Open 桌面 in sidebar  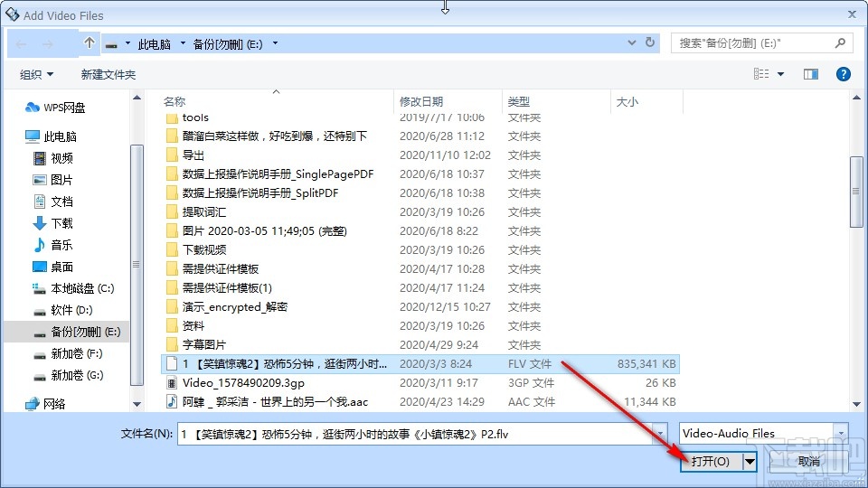[x=53, y=267]
